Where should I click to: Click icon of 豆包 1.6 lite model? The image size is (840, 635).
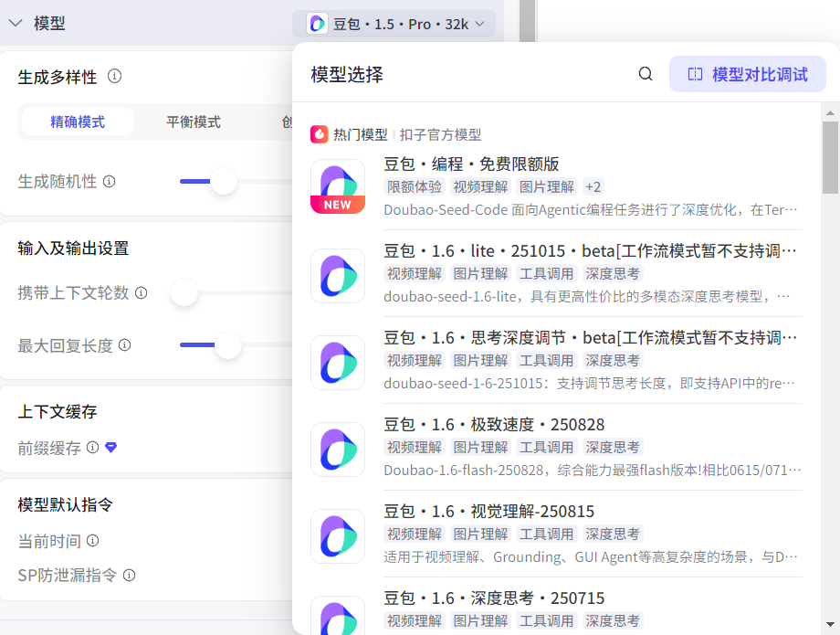pos(338,276)
